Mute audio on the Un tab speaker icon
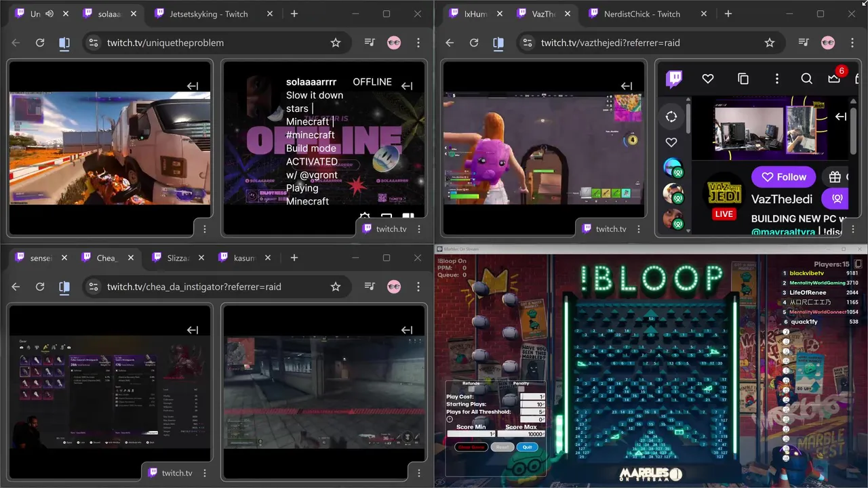 pyautogui.click(x=50, y=14)
